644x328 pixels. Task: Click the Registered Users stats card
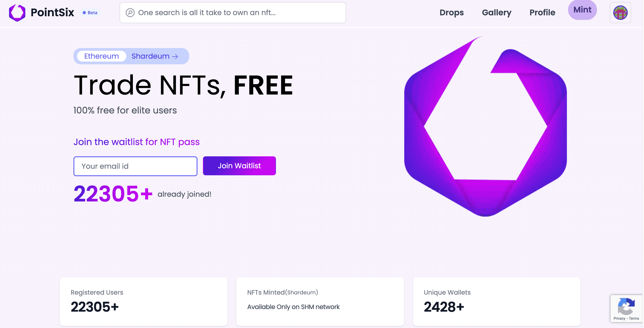[x=143, y=302]
